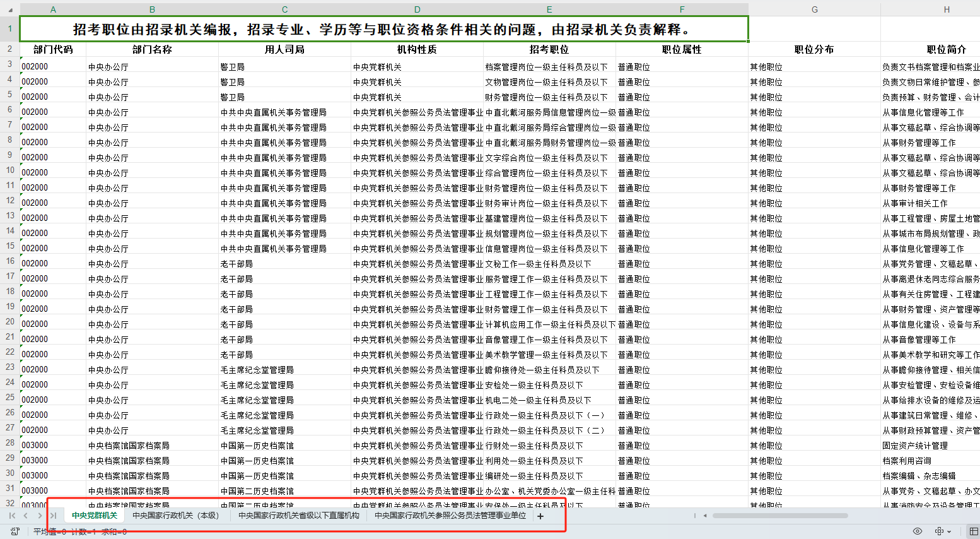
Task: Click the normal grid view icon at bottom right
Action: click(973, 531)
